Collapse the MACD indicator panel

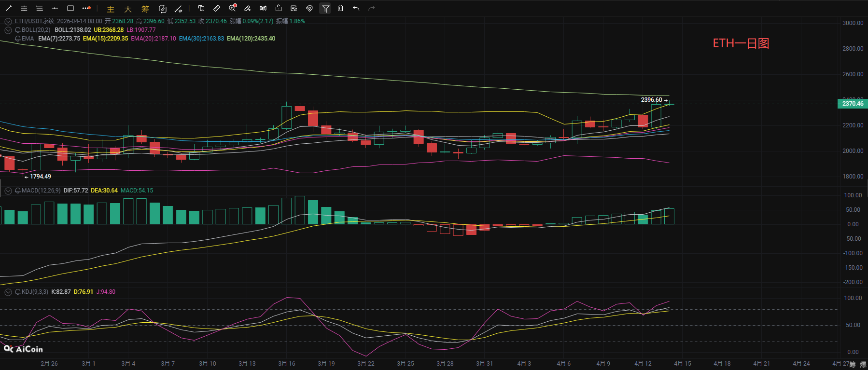coord(8,191)
